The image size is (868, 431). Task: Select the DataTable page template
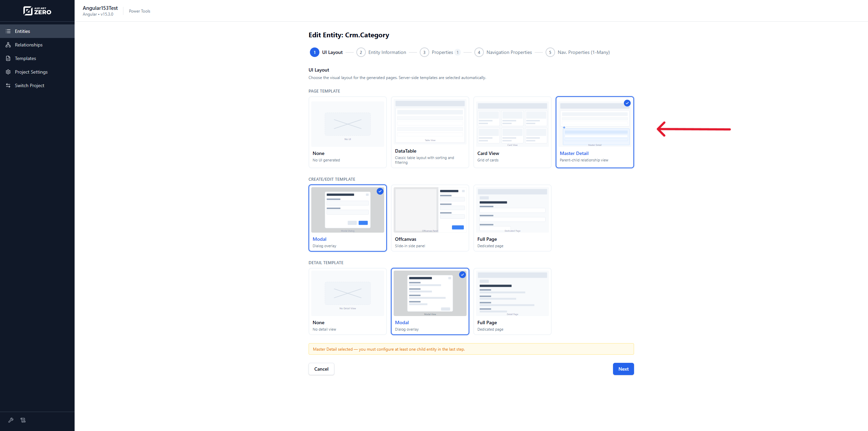click(x=430, y=132)
